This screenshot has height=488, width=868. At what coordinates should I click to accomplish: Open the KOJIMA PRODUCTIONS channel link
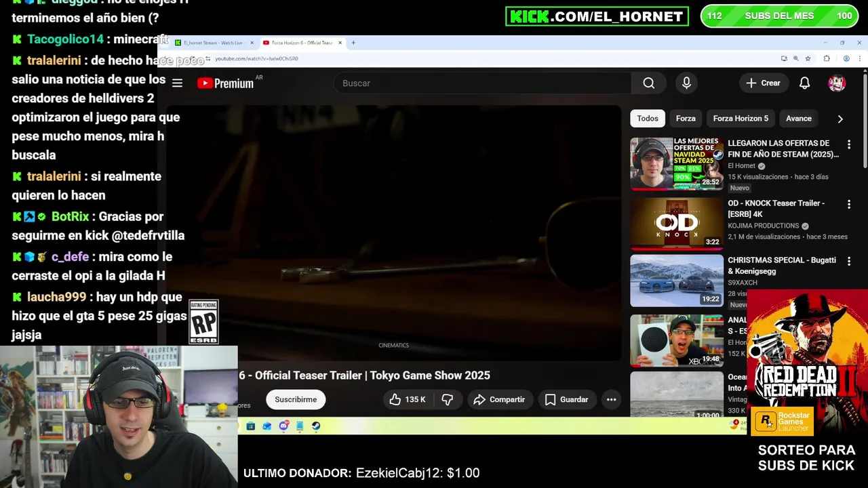763,226
